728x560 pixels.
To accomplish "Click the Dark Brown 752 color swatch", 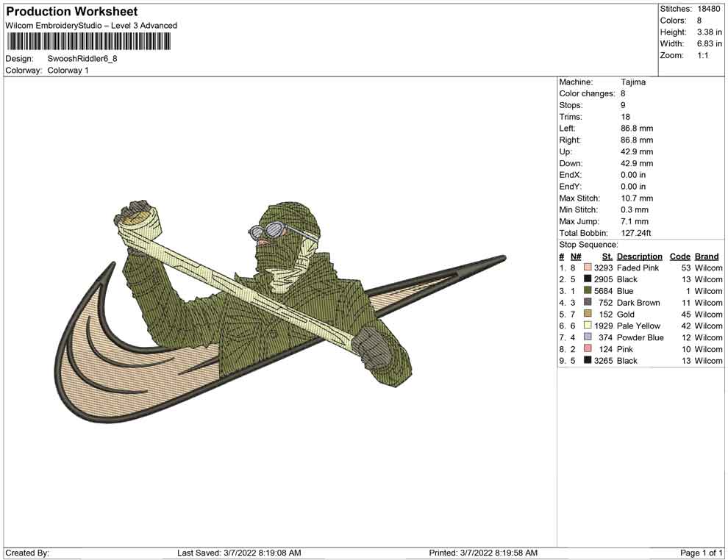I will click(x=588, y=303).
